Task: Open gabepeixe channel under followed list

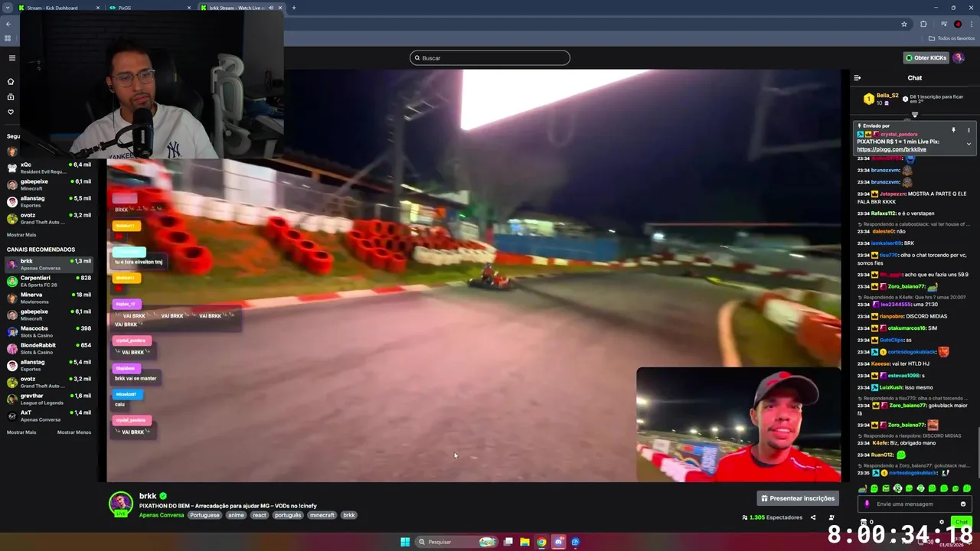Action: pos(49,184)
